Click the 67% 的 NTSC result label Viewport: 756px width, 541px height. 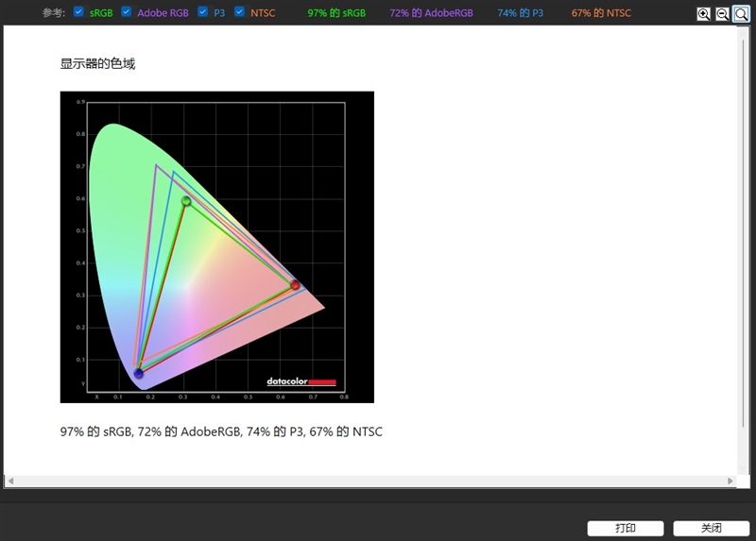pyautogui.click(x=601, y=13)
